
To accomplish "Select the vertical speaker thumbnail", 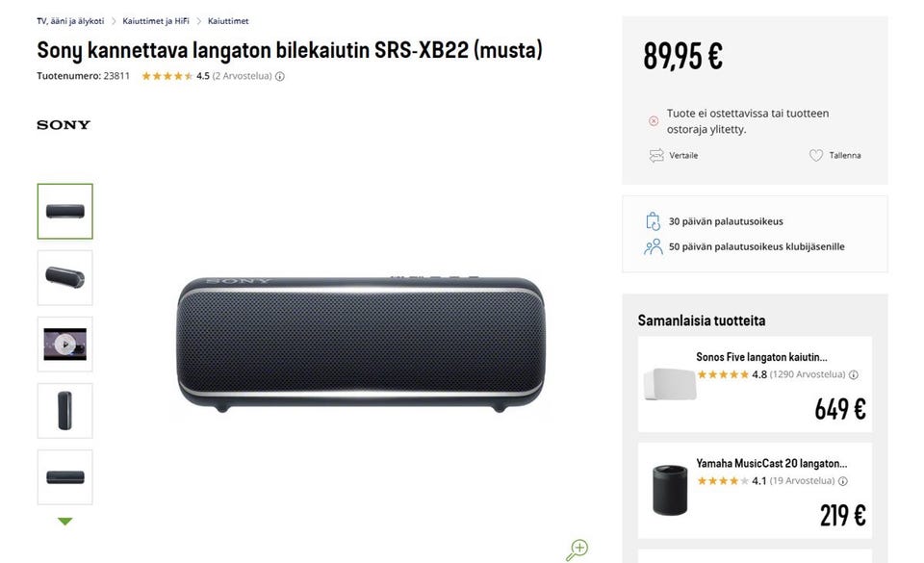I will coord(64,411).
